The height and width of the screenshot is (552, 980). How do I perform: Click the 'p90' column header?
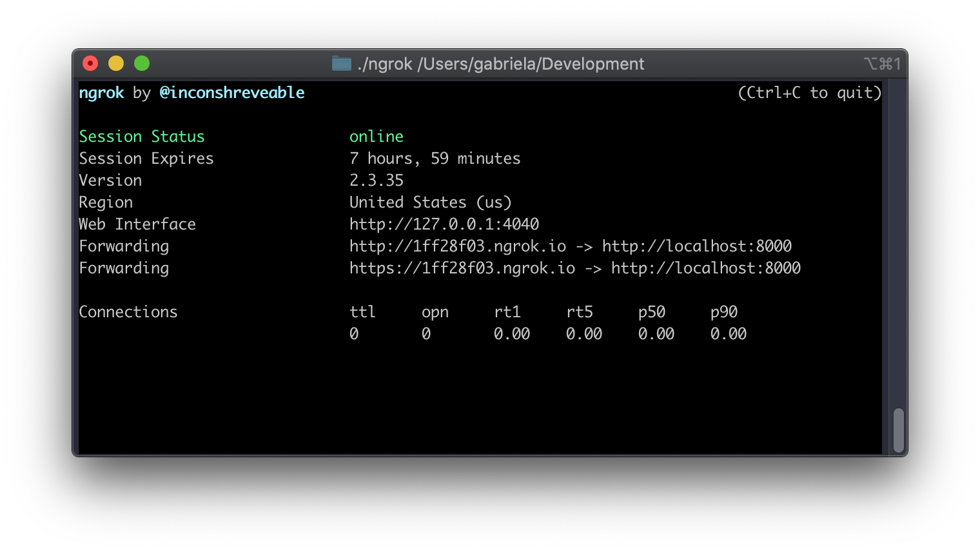click(x=724, y=313)
